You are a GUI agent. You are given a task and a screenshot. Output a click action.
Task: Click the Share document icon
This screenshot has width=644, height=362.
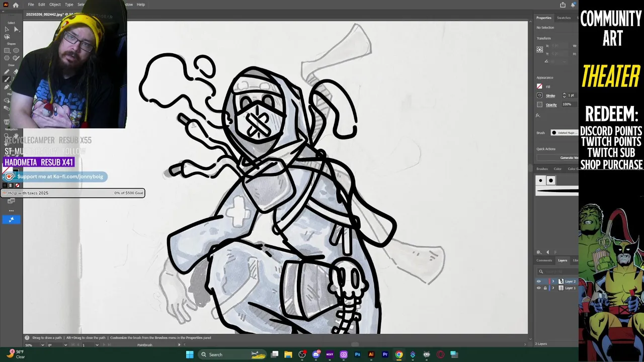(x=563, y=5)
